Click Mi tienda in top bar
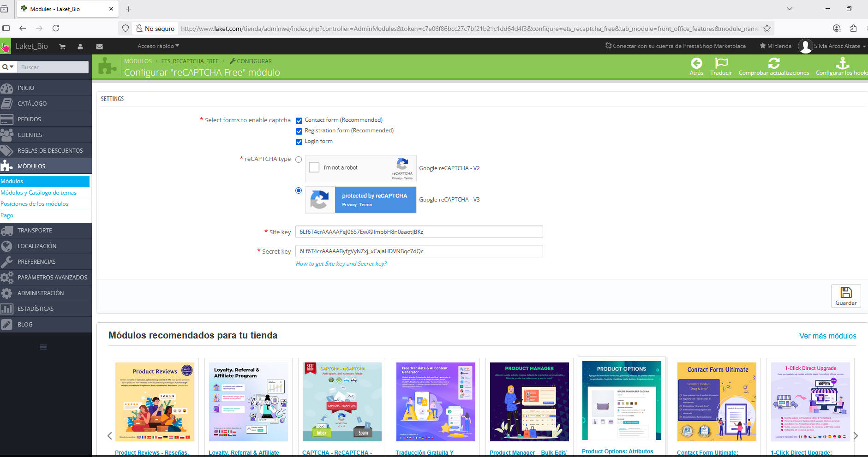This screenshot has height=457, width=868. tap(775, 46)
